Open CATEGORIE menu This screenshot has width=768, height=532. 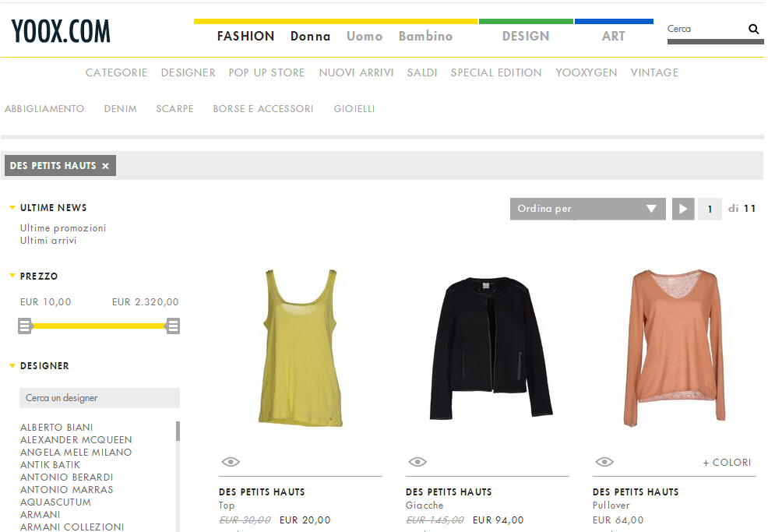point(117,72)
